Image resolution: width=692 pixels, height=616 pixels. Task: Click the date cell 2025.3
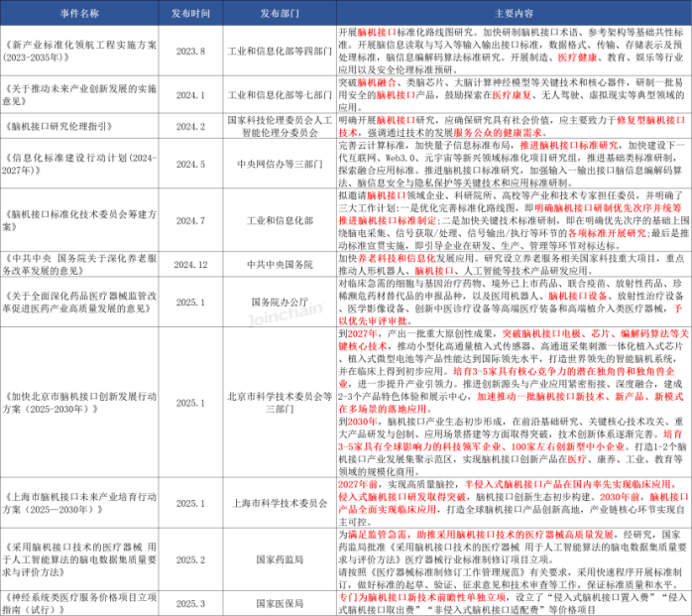[x=190, y=603]
